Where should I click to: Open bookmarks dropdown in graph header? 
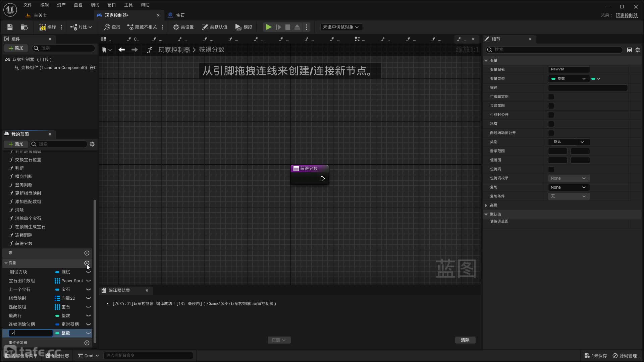107,50
